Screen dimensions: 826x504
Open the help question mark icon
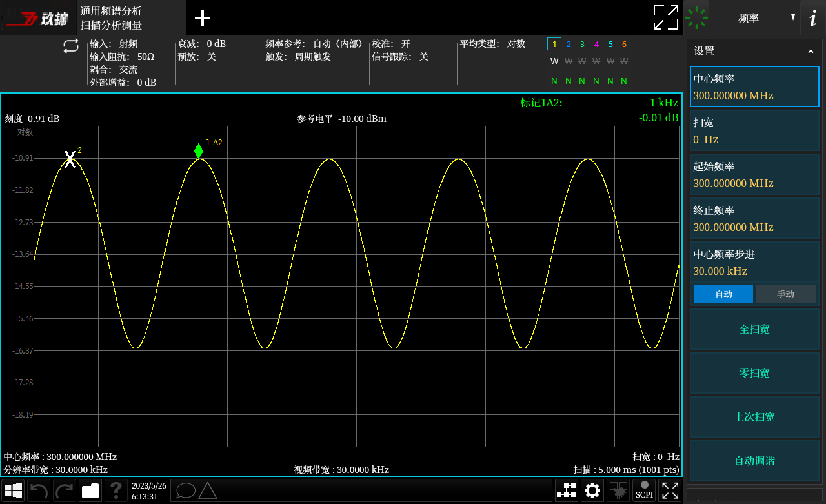tap(116, 491)
